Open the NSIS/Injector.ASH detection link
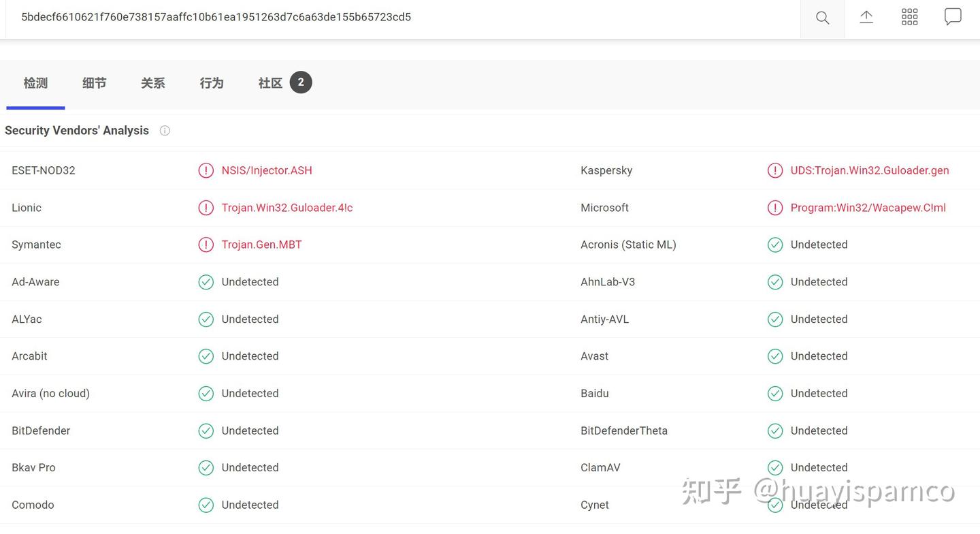980x534 pixels. click(267, 170)
